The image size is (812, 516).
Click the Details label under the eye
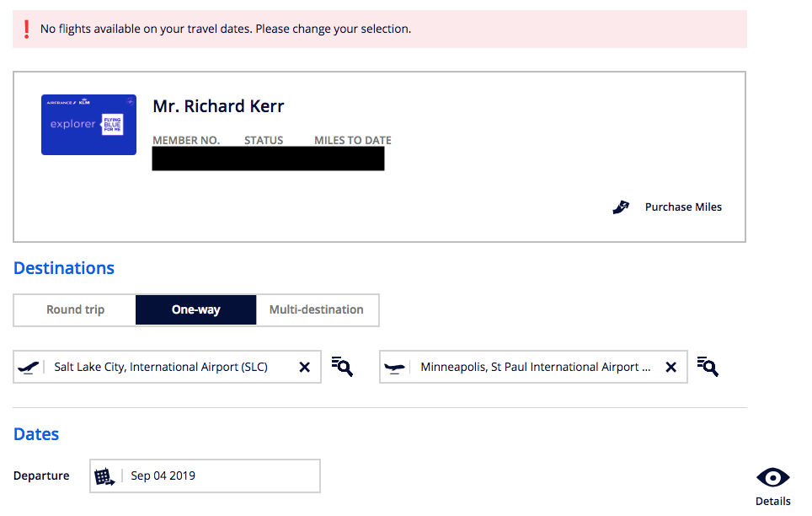point(772,501)
